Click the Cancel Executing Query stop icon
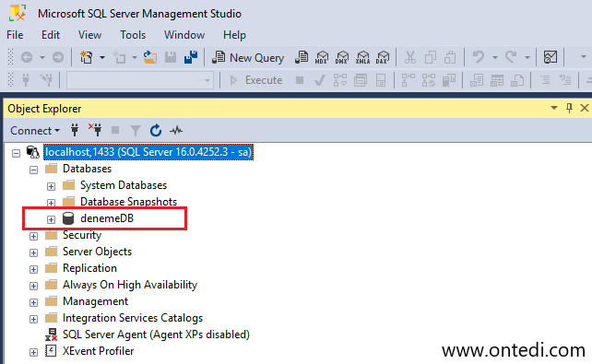The width and height of the screenshot is (592, 364). pos(300,80)
